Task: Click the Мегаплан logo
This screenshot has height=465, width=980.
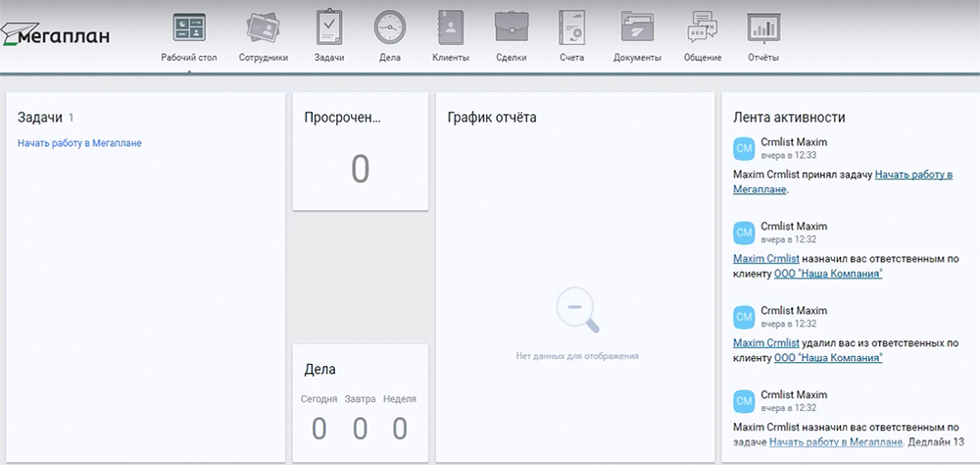Action: pos(59,36)
